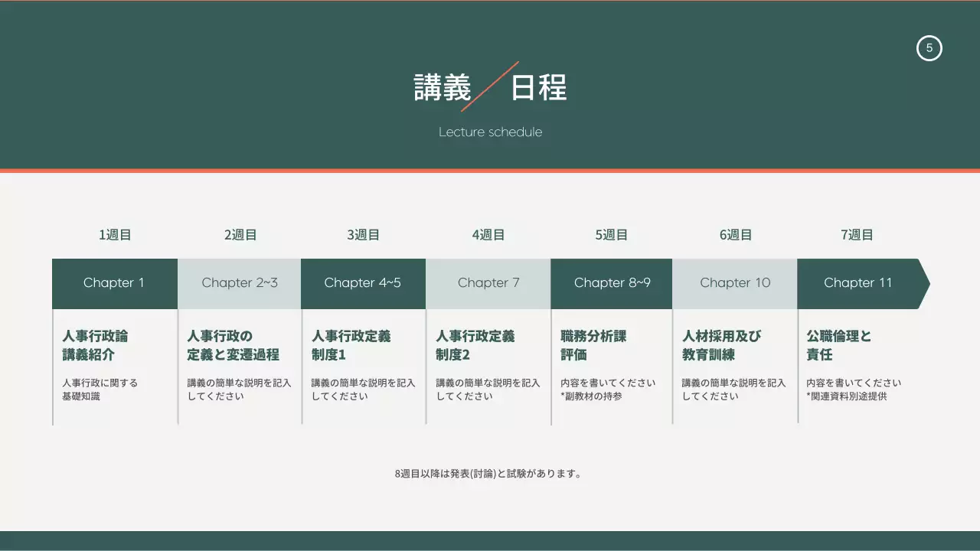980x551 pixels.
Task: Click the Chapter 2~3 header block
Action: pos(240,282)
